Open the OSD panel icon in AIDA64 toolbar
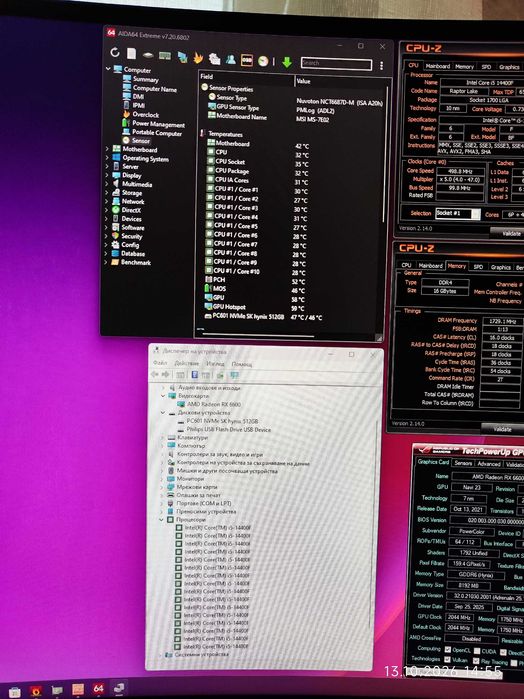This screenshot has height=699, width=524. (247, 60)
